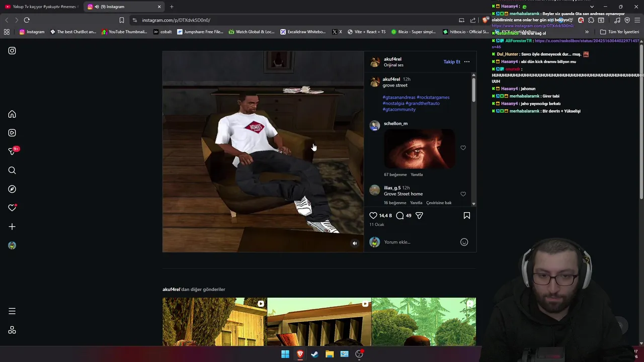Open the #gtacommunity hashtag
Image resolution: width=644 pixels, height=362 pixels.
399,110
